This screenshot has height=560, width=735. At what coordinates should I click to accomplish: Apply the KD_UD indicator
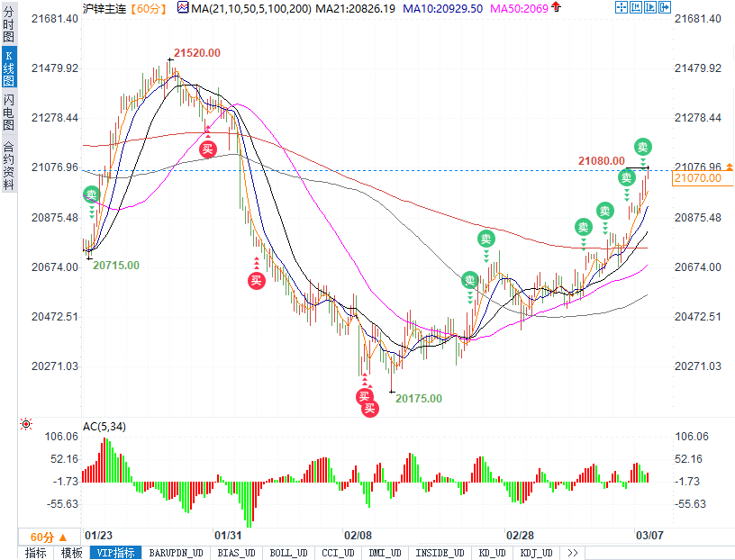(x=492, y=553)
